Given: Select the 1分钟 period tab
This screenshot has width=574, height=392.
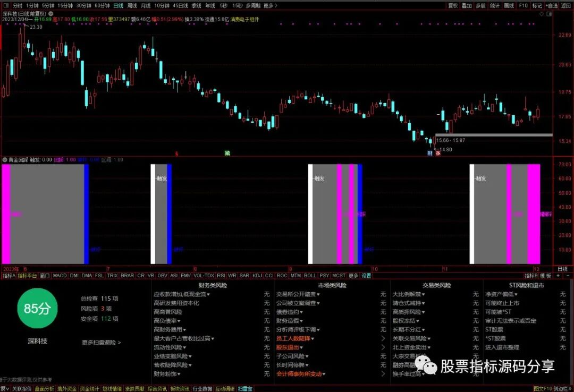Looking at the screenshot, I should pyautogui.click(x=32, y=5).
